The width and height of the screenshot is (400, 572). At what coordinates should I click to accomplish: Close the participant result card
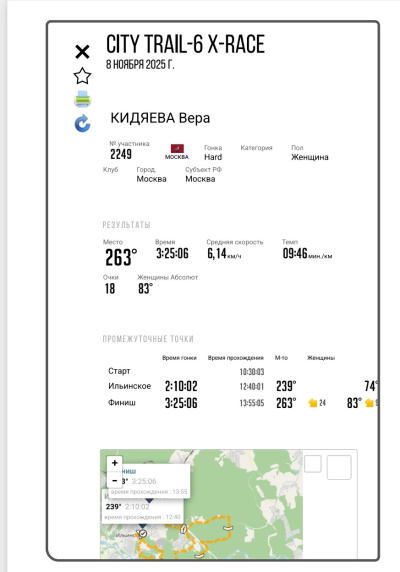click(82, 52)
